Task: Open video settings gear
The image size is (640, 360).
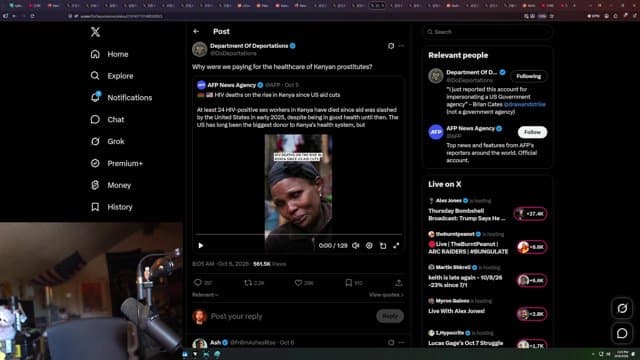Action: (x=369, y=246)
